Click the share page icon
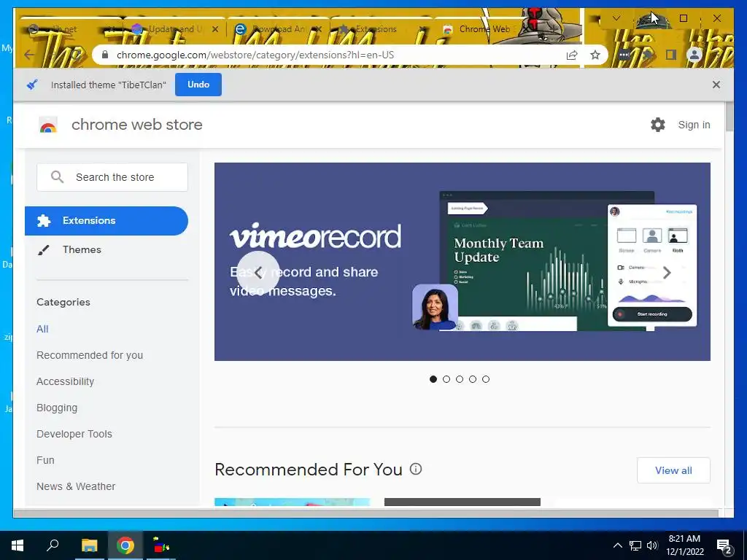This screenshot has height=560, width=747. point(572,55)
